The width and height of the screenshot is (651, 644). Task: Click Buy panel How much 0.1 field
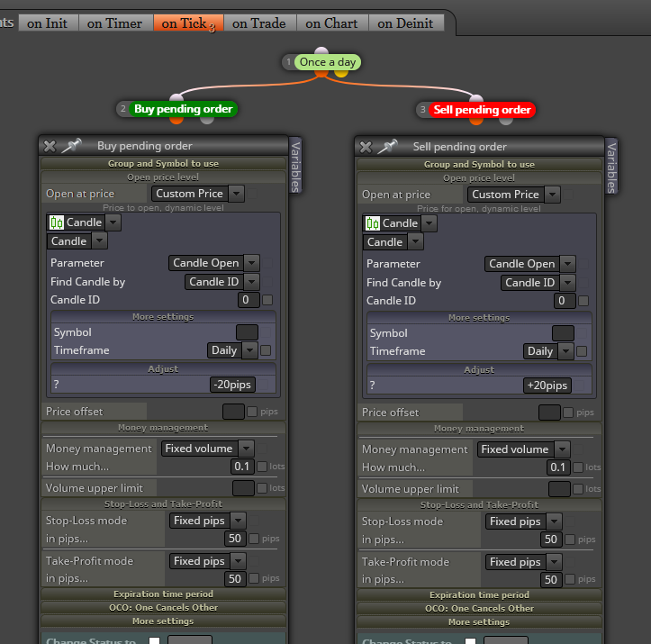[242, 467]
